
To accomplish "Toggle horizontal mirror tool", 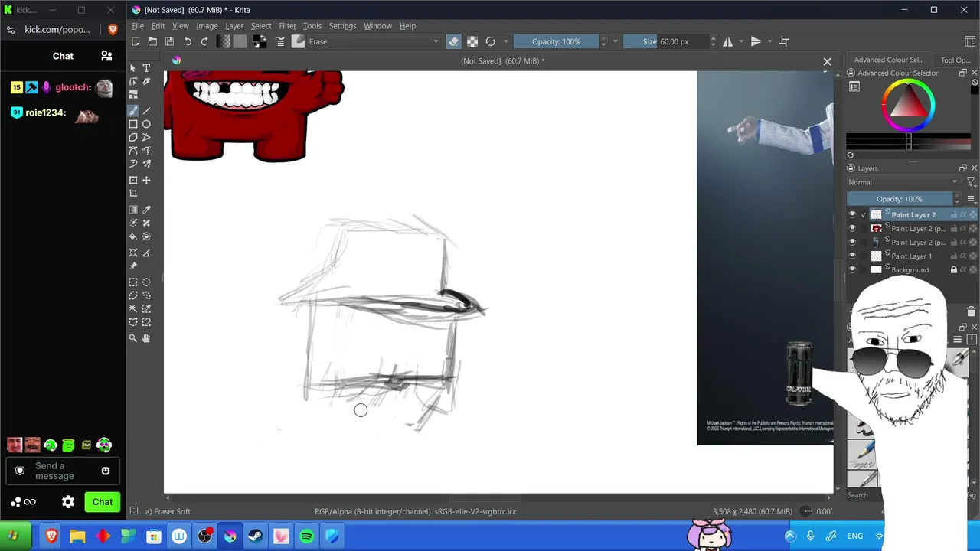I will (727, 41).
